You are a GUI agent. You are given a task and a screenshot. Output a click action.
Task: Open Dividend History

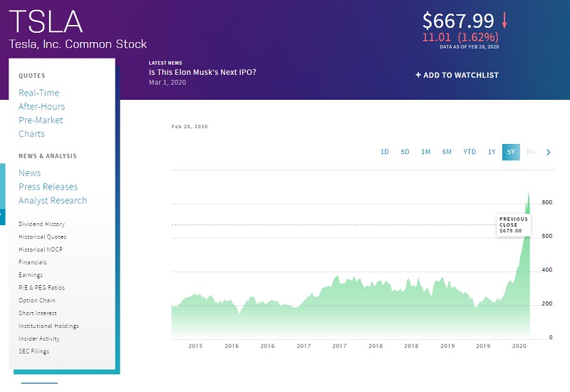pos(41,224)
